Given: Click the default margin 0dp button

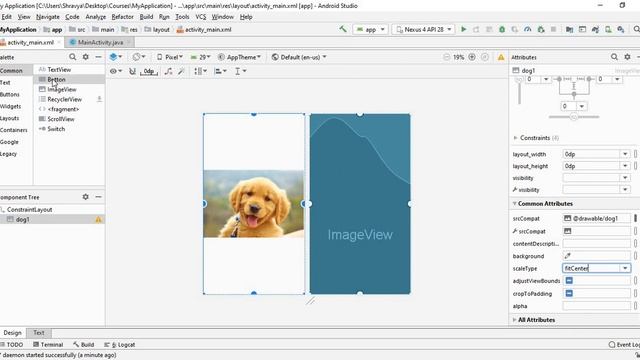Looking at the screenshot, I should (149, 71).
